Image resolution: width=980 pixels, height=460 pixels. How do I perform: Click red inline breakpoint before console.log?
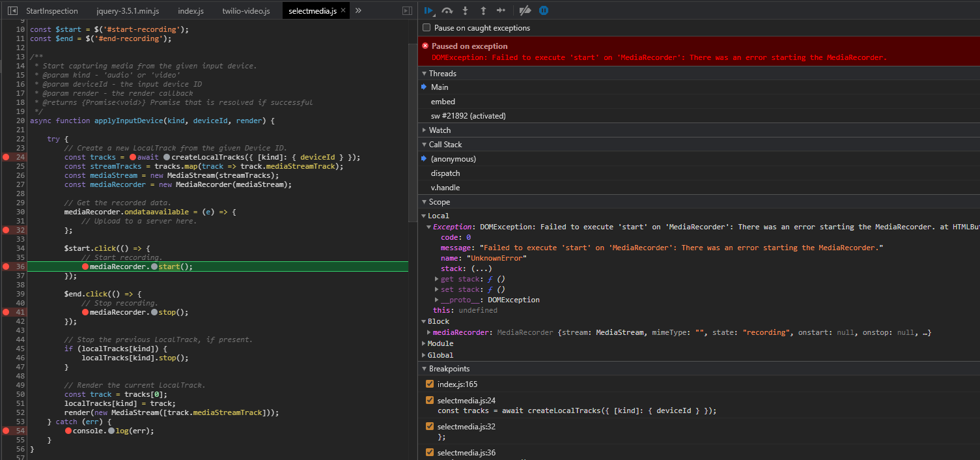pyautogui.click(x=68, y=431)
